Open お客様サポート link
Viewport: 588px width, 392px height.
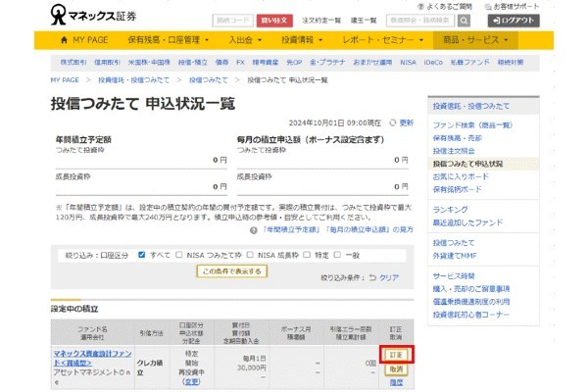(x=512, y=7)
